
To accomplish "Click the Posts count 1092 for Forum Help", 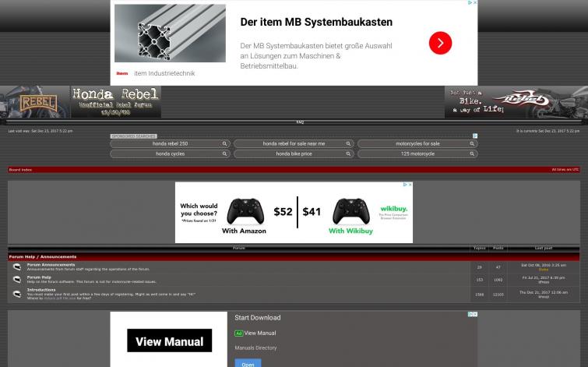I will coord(498,280).
